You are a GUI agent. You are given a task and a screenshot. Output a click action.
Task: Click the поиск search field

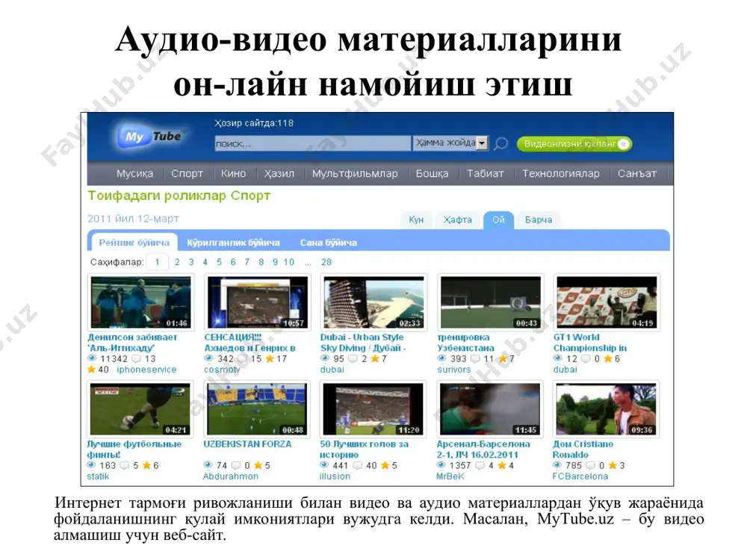coord(312,143)
